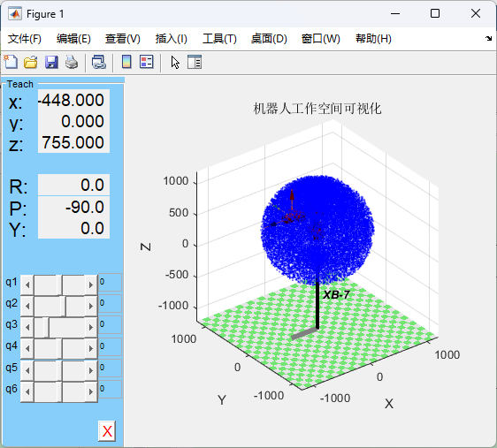Screen dimensions: 497x448
Task: Decrease q3 with its left arrow
Action: tap(27, 327)
